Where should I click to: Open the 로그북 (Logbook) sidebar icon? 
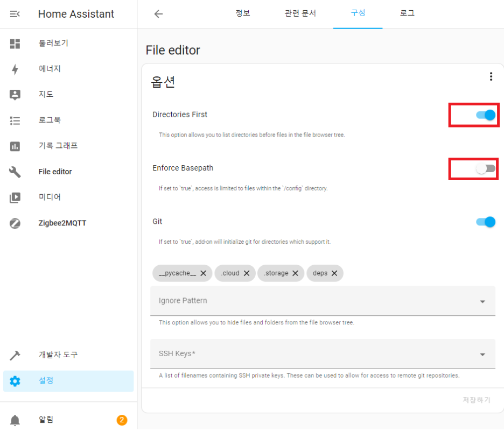click(x=15, y=120)
